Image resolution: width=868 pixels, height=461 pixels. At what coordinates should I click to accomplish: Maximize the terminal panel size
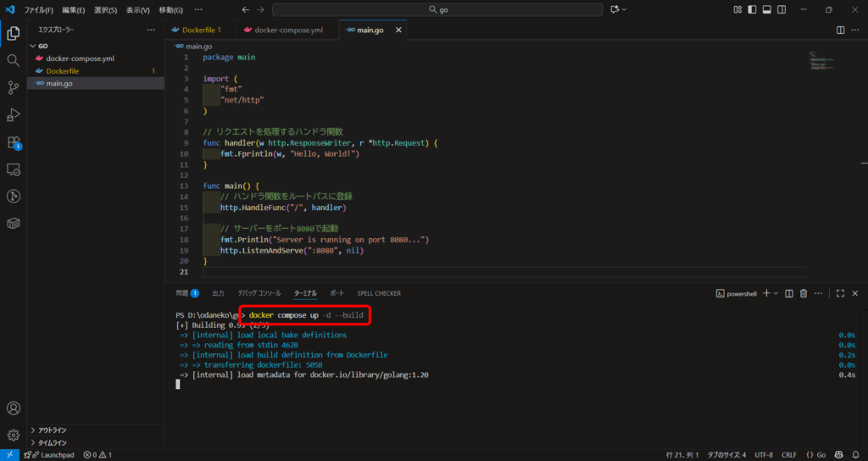(840, 293)
